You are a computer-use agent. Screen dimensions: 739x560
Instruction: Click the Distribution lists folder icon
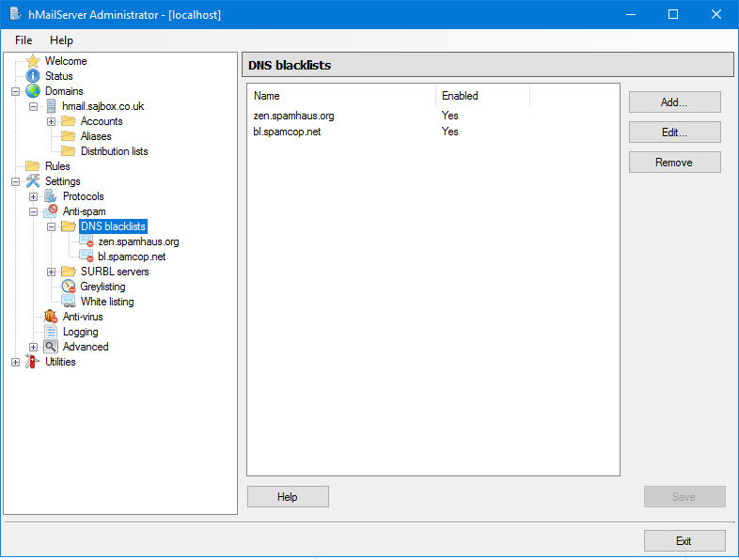click(69, 151)
